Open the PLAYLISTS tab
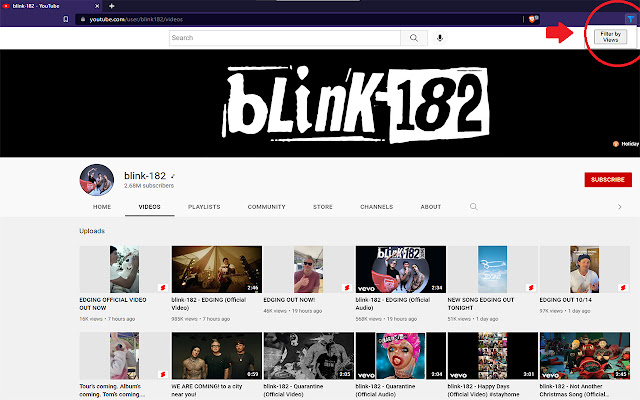 point(204,207)
